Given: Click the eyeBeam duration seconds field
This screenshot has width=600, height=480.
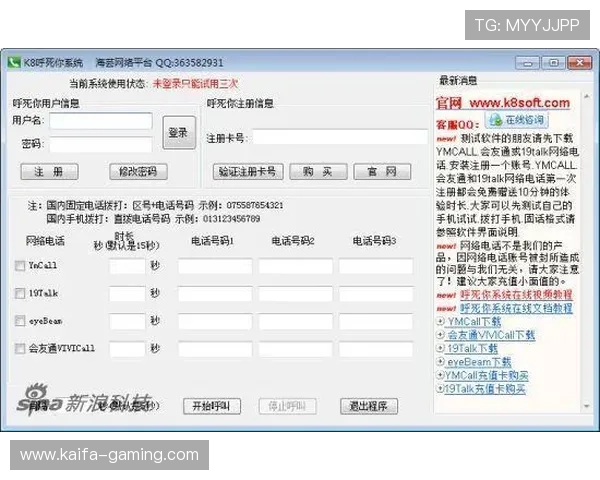Looking at the screenshot, I should coord(127,321).
